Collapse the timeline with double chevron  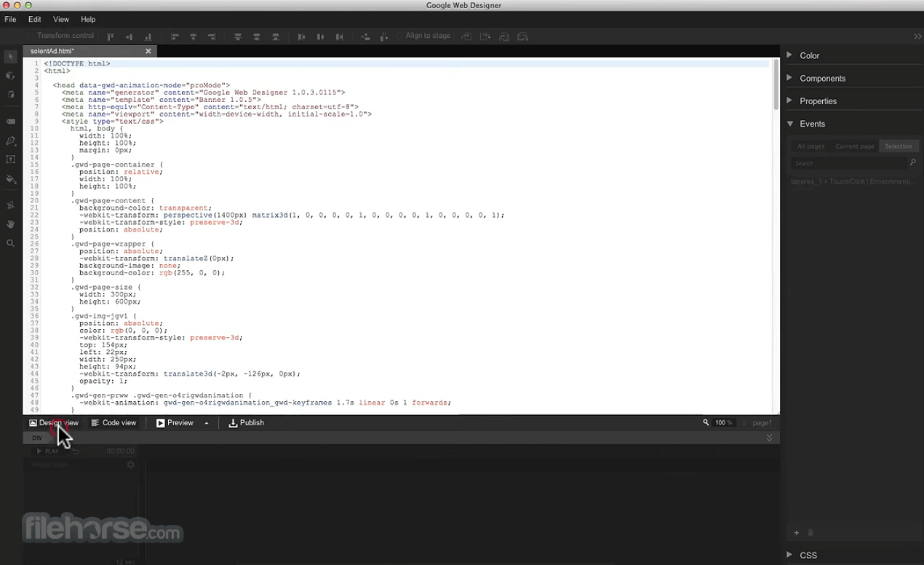pos(770,438)
